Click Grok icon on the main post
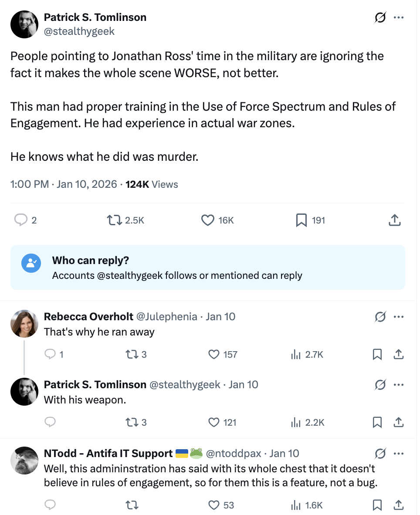This screenshot has width=420, height=515. pyautogui.click(x=380, y=18)
